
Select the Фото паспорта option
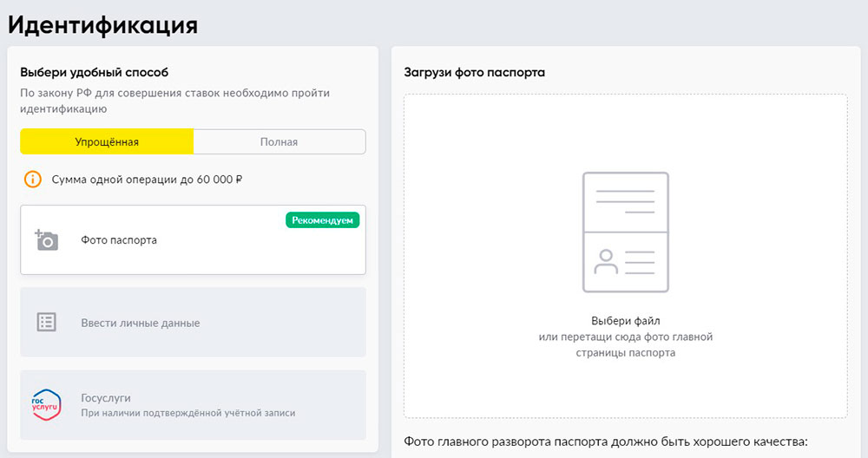click(x=194, y=240)
